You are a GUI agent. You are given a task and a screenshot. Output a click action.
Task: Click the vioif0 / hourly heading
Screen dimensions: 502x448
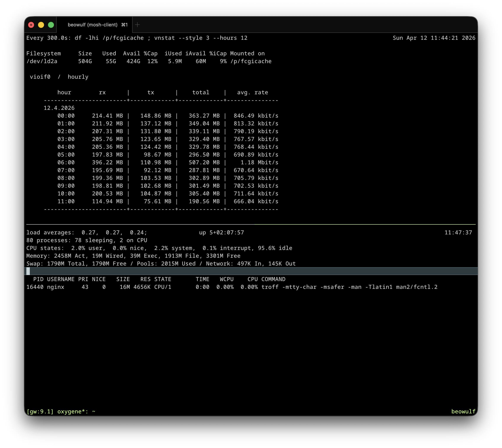[x=59, y=77]
